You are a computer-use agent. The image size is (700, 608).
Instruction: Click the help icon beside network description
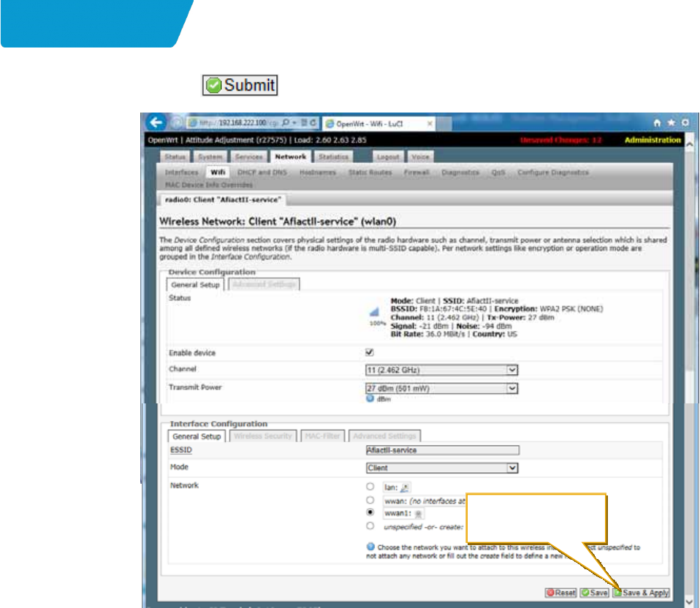370,547
